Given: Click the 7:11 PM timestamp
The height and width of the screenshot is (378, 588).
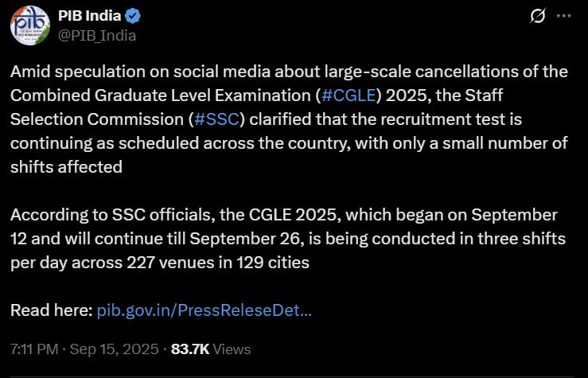Looking at the screenshot, I should click(34, 349).
